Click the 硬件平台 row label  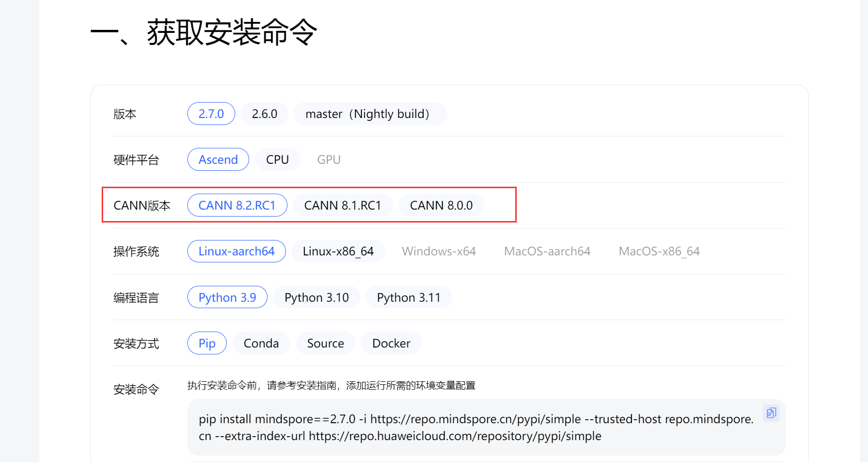(137, 160)
